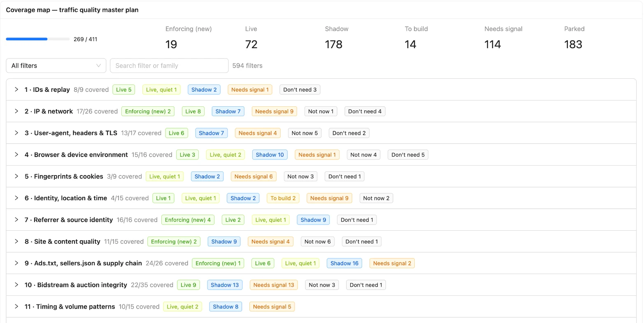Expand the IP & network family chevron
Viewport: 644px width, 323px height.
click(x=16, y=111)
